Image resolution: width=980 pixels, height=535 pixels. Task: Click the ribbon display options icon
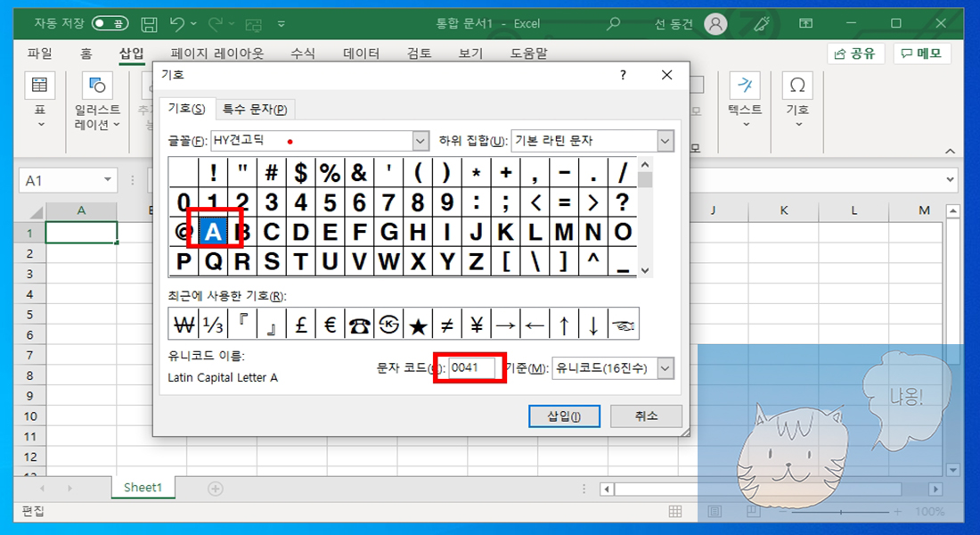(806, 23)
